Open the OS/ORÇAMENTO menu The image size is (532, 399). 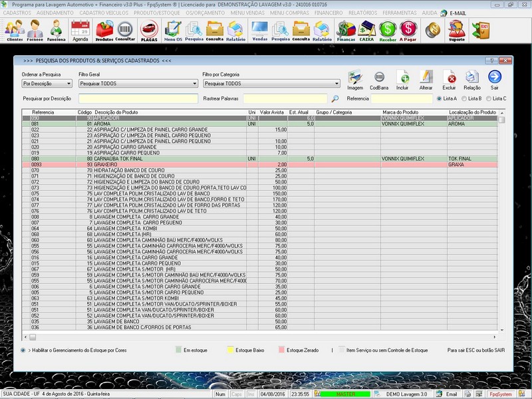(x=205, y=13)
